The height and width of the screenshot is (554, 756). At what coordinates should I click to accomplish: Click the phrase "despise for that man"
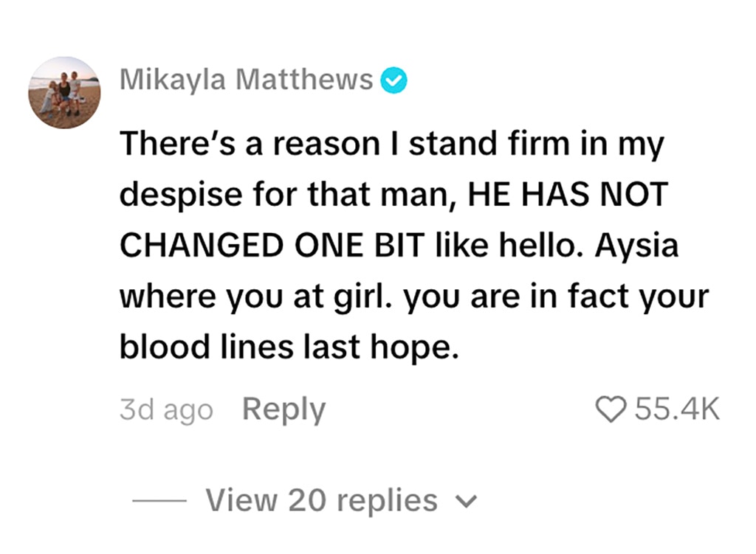[x=287, y=195]
